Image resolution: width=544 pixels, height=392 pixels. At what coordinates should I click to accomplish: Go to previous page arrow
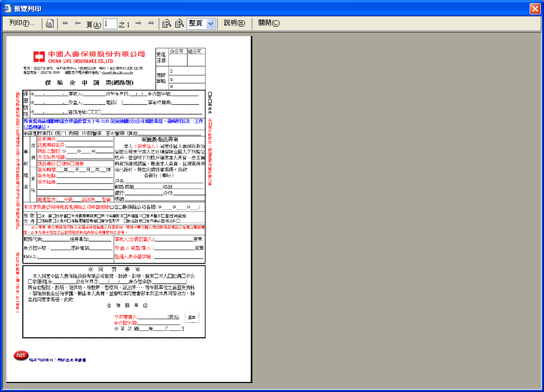pyautogui.click(x=78, y=23)
